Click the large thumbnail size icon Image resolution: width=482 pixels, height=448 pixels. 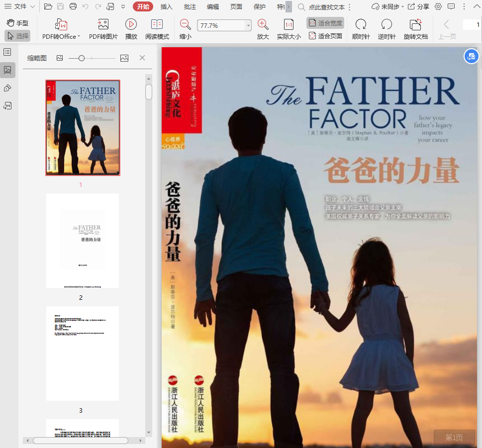(x=124, y=58)
